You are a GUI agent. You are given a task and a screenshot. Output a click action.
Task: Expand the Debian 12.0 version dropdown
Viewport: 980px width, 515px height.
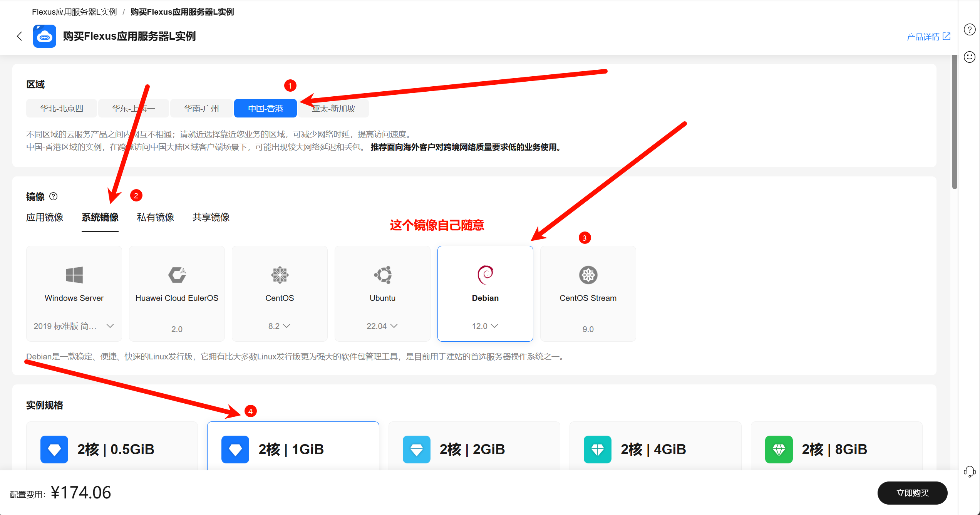coord(485,326)
